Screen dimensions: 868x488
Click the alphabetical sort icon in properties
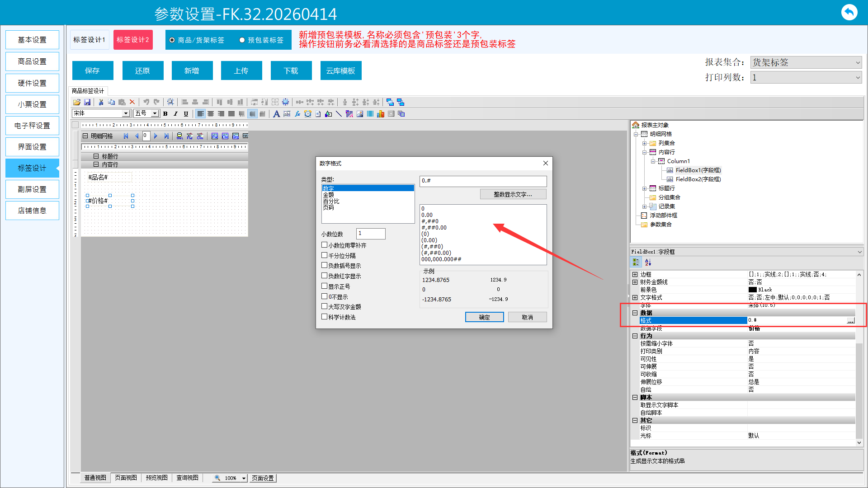click(648, 263)
